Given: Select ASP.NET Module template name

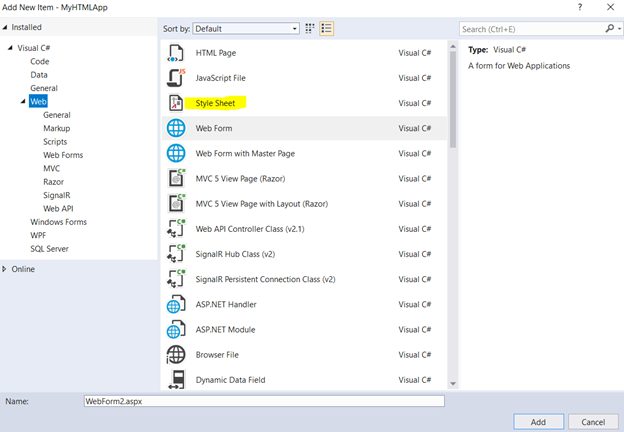Looking at the screenshot, I should tap(225, 329).
